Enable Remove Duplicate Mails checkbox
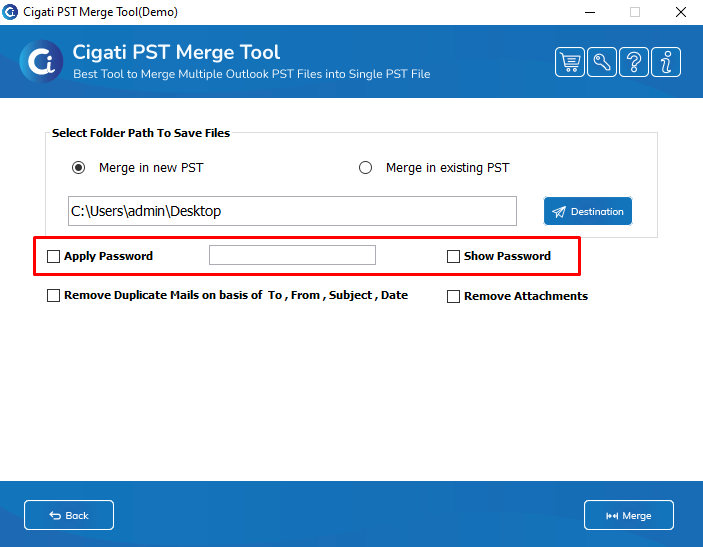Viewport: 703px width, 547px height. pos(53,295)
